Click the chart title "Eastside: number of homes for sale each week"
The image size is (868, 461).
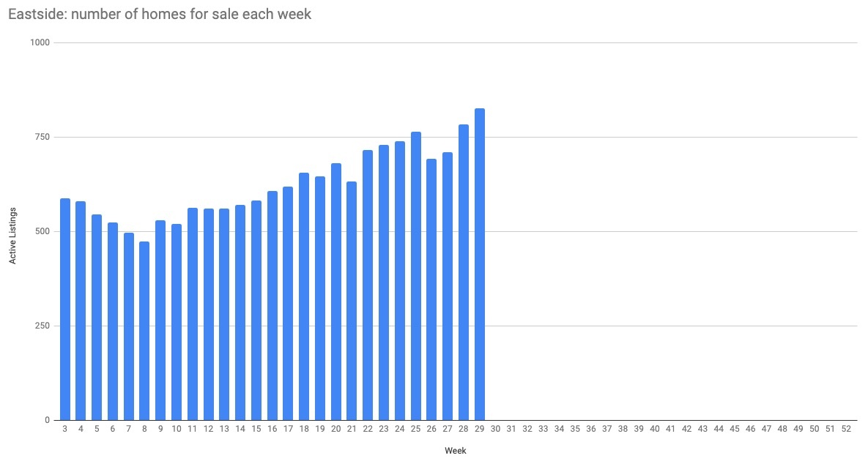coord(160,15)
